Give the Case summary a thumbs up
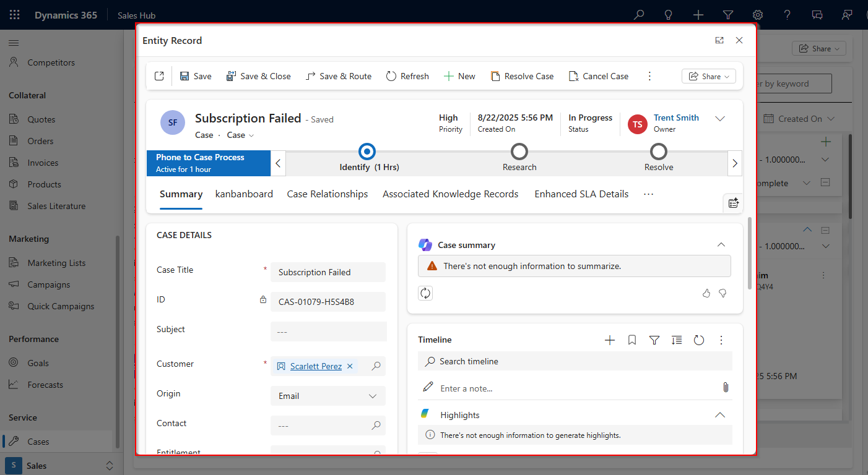Image resolution: width=868 pixels, height=475 pixels. (706, 293)
